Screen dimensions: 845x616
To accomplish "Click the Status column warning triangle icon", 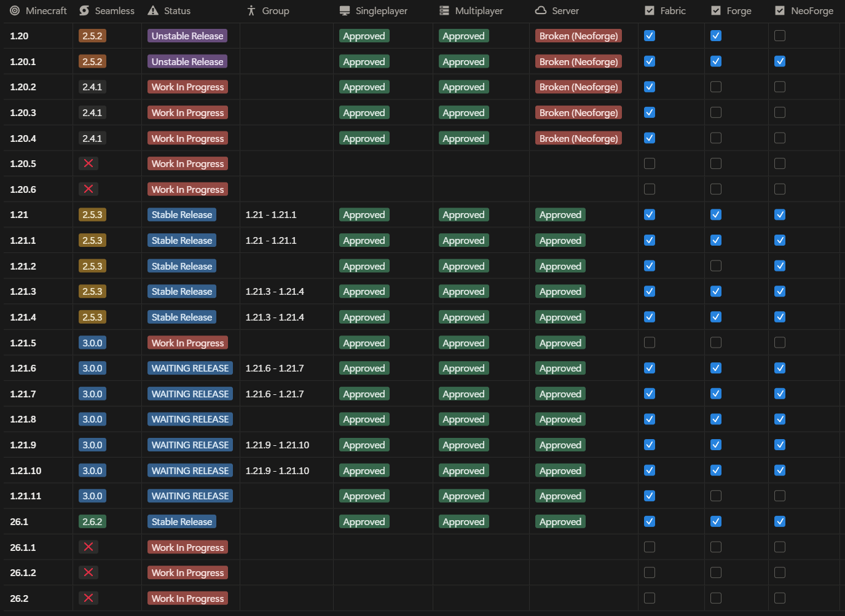I will click(153, 10).
